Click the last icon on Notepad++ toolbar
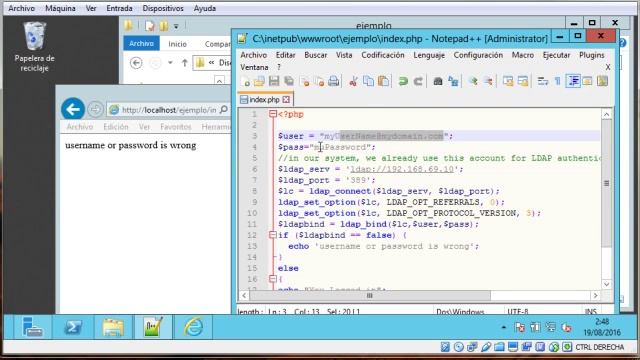Viewport: 640px width, 360px height. point(602,81)
